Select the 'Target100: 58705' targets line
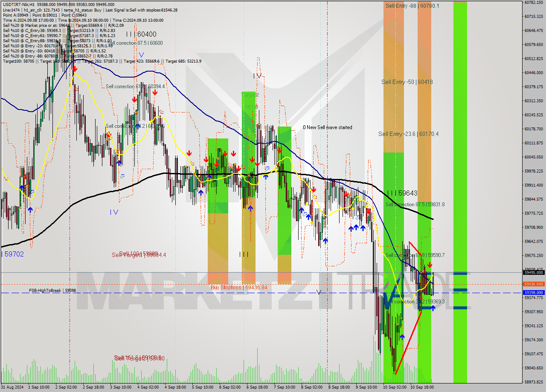 [102, 61]
